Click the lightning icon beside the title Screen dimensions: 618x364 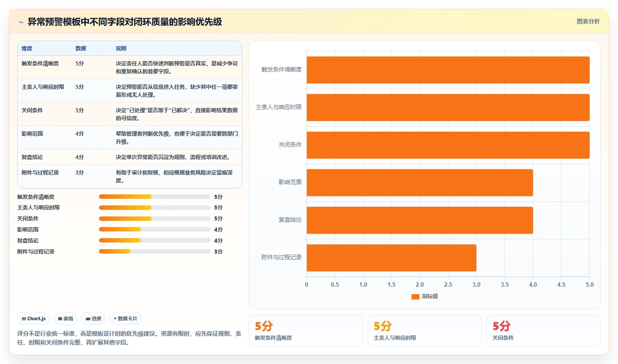pyautogui.click(x=21, y=22)
